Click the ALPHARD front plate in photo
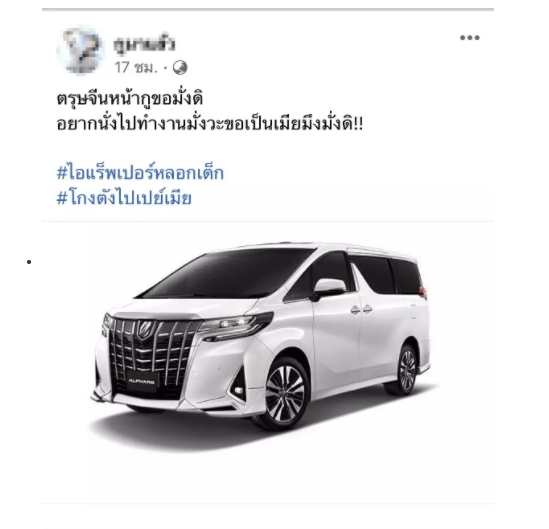 tap(141, 381)
